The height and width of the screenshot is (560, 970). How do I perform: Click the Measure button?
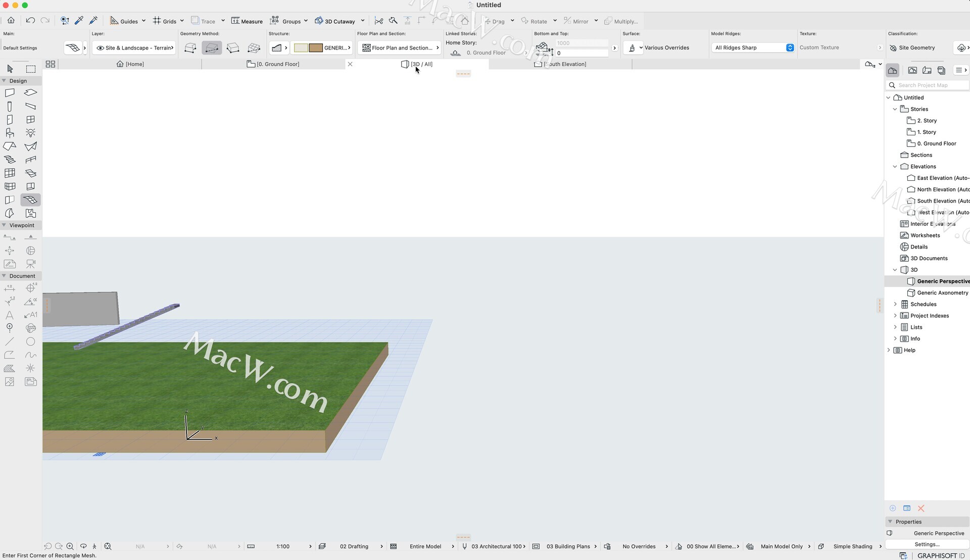pyautogui.click(x=247, y=21)
